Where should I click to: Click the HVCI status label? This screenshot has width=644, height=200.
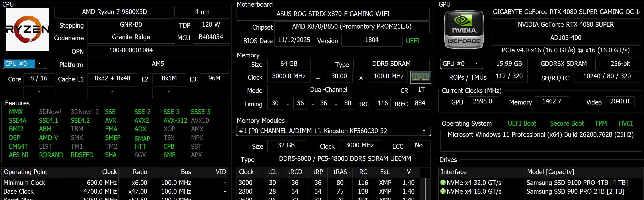click(x=626, y=124)
